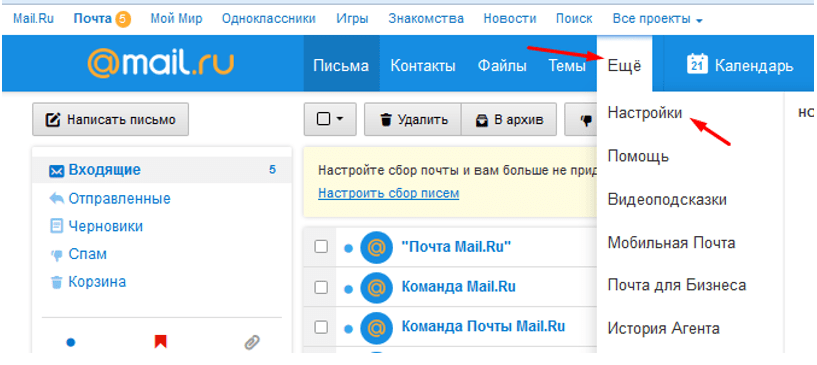Collapse the Ещё dropdown menu
This screenshot has height=365, width=817.
tap(624, 66)
